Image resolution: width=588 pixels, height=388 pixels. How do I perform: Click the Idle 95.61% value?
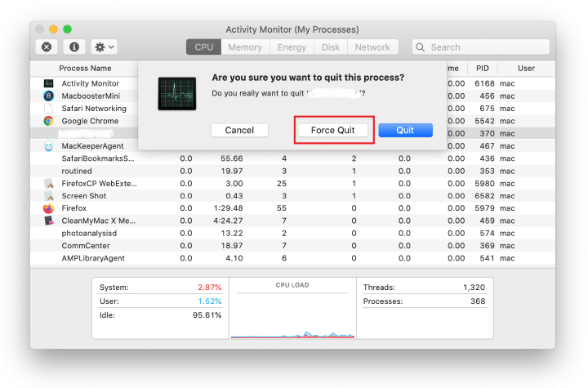[207, 315]
